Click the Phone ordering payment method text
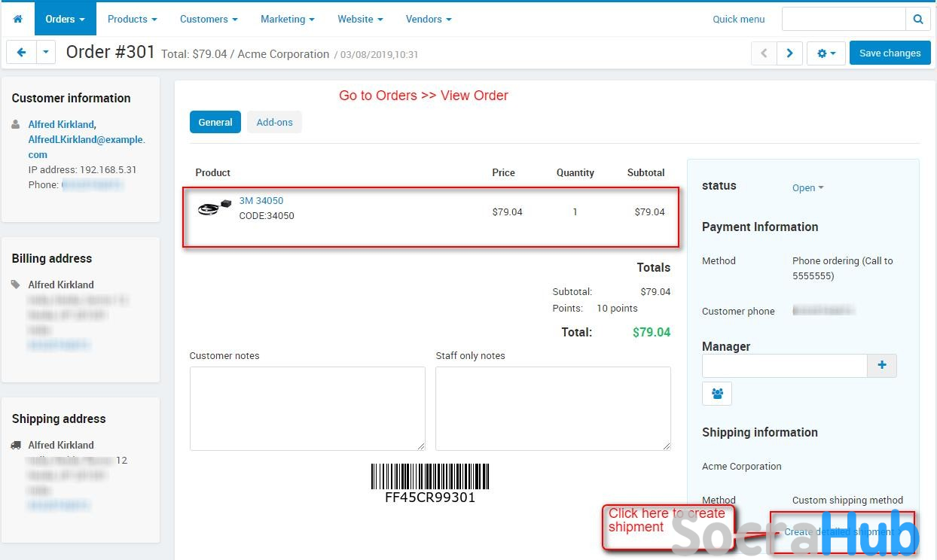 pos(843,268)
